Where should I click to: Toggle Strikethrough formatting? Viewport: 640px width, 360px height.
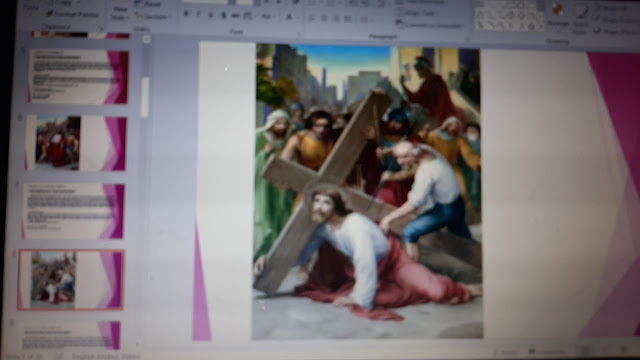[x=235, y=16]
